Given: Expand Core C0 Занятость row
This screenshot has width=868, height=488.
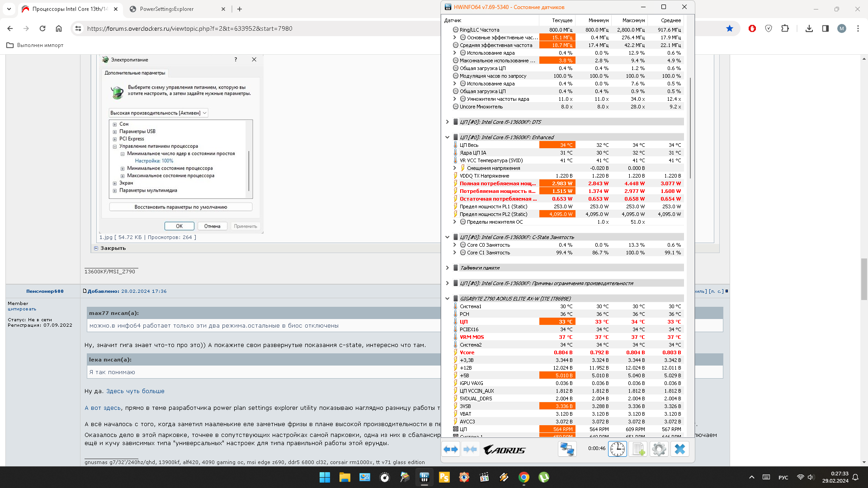Looking at the screenshot, I should click(454, 245).
